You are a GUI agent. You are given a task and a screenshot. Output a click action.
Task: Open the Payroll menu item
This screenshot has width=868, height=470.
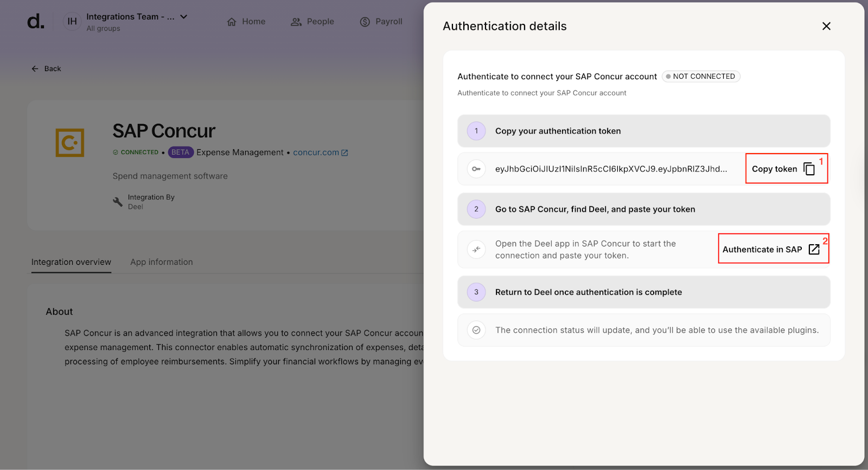[381, 22]
